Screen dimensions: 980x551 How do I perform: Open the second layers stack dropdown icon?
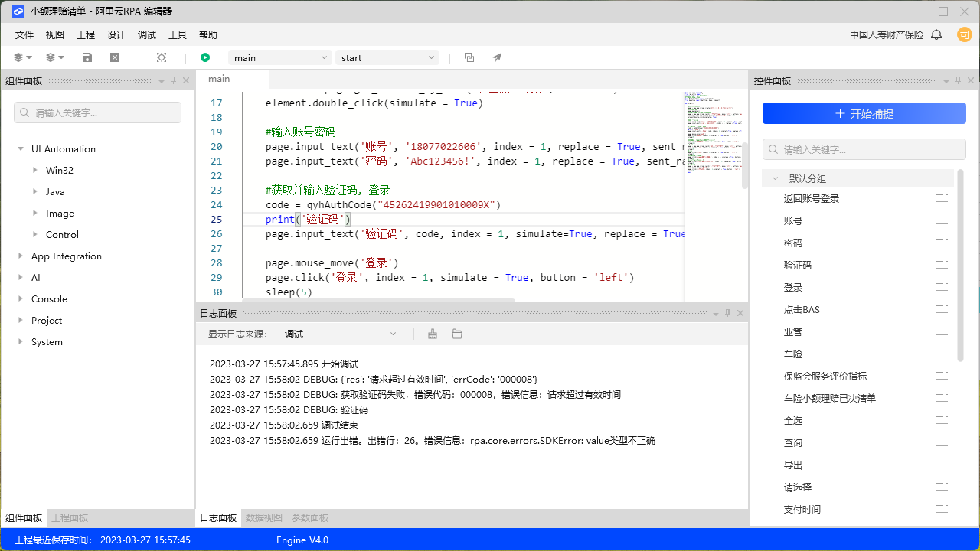(55, 57)
